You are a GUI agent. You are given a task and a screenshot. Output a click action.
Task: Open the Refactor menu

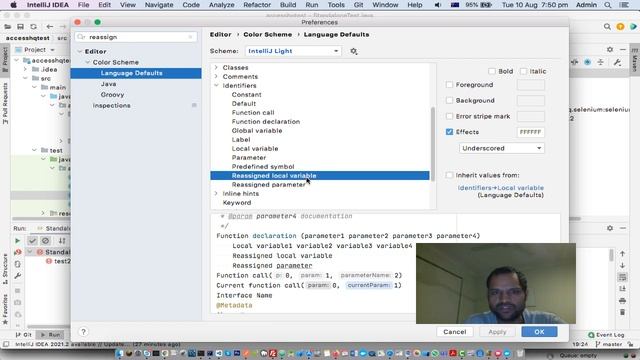[x=257, y=5]
